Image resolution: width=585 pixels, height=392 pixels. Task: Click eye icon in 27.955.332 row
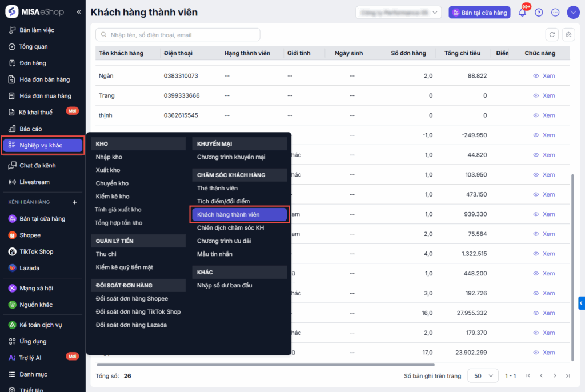[536, 313]
